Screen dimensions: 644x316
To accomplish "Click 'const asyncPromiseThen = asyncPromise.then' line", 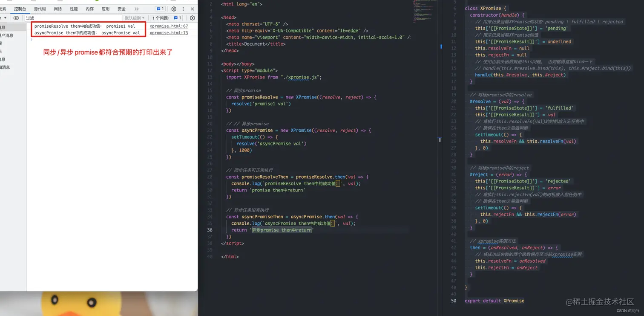I will (x=292, y=217).
